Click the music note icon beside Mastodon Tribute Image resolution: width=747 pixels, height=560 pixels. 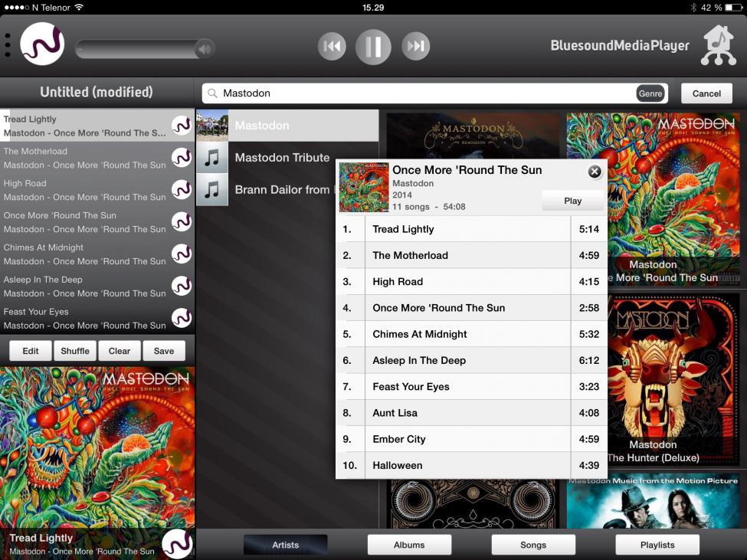point(212,158)
